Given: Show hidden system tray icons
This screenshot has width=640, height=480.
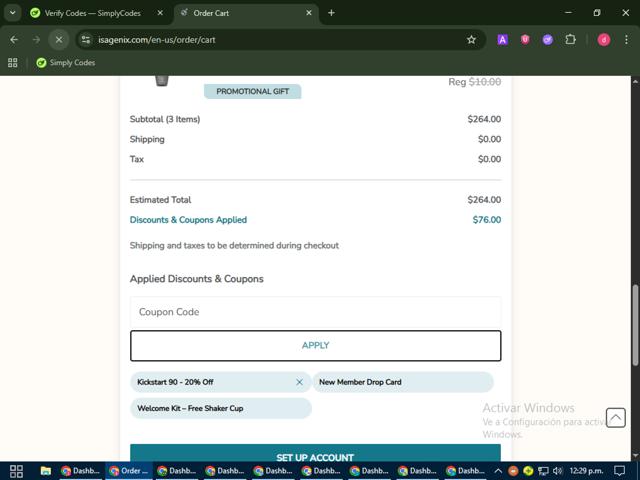Looking at the screenshot, I should point(498,471).
